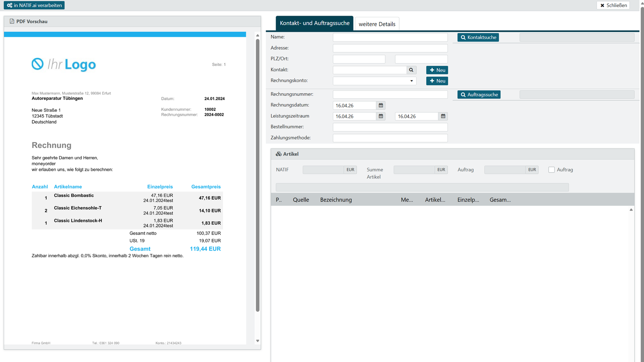Expand the Rechnungskonto dropdown

(x=411, y=81)
